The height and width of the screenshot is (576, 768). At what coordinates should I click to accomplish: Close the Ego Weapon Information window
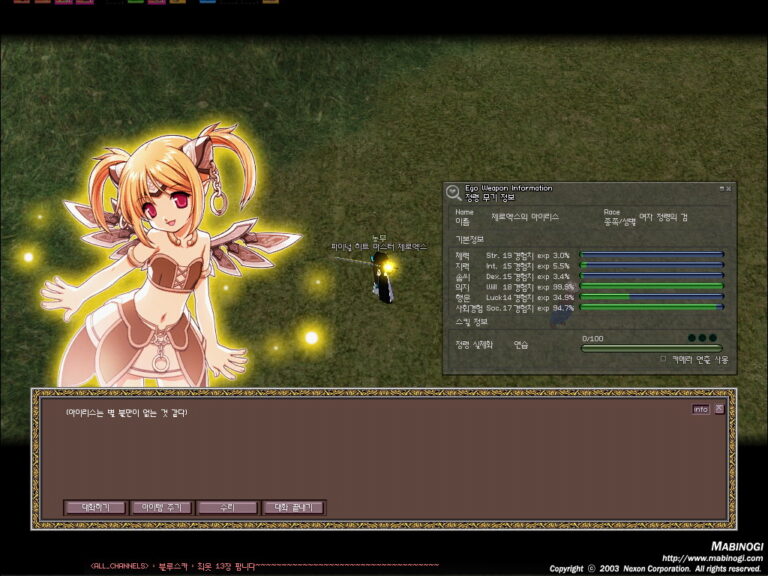click(x=728, y=188)
